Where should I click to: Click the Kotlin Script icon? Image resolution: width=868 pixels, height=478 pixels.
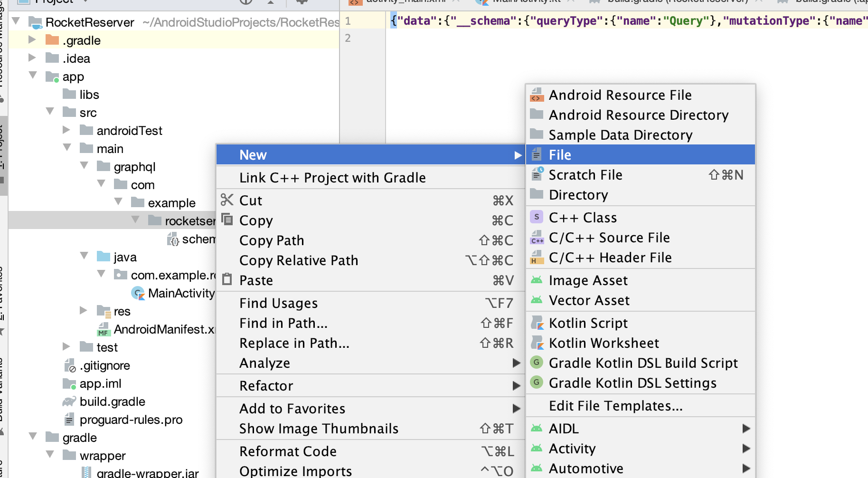(537, 323)
